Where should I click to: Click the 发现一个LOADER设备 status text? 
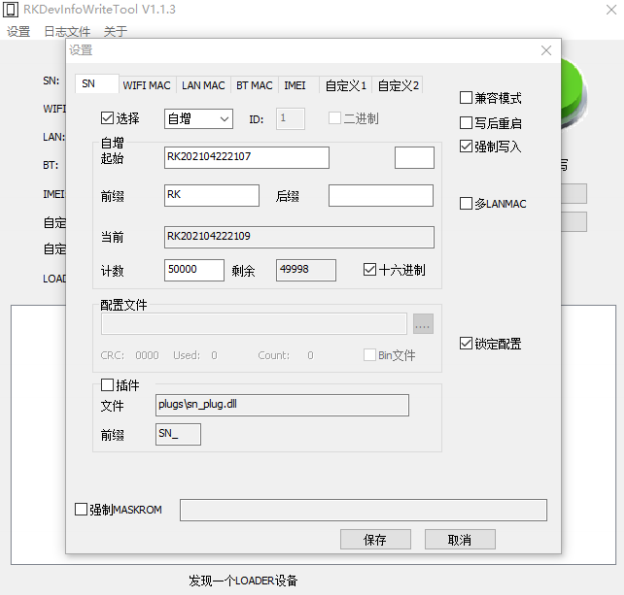coord(243,581)
